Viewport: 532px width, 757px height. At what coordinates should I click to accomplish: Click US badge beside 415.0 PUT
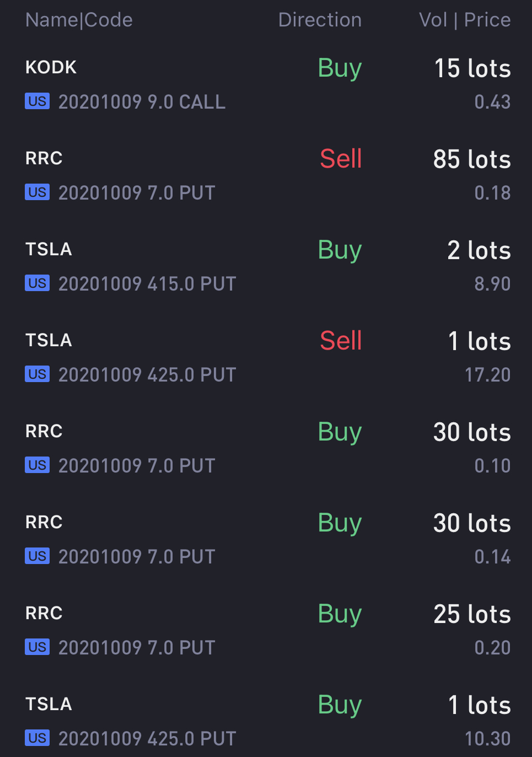[37, 283]
